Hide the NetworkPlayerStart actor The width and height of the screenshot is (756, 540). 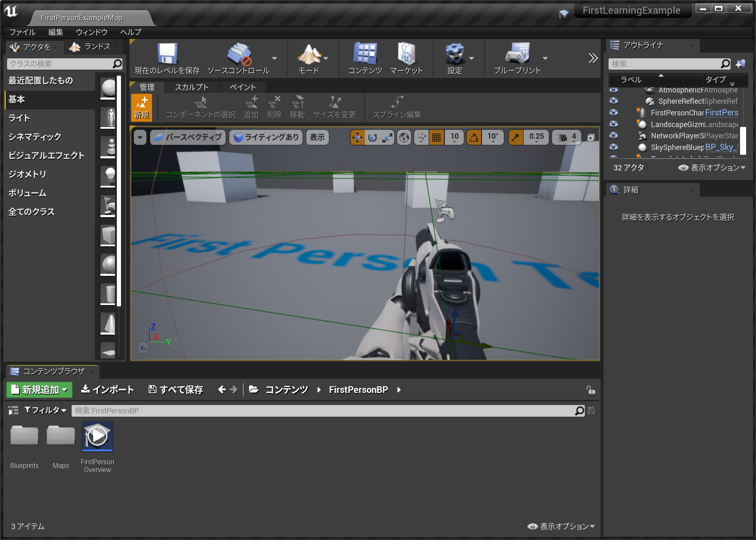614,135
